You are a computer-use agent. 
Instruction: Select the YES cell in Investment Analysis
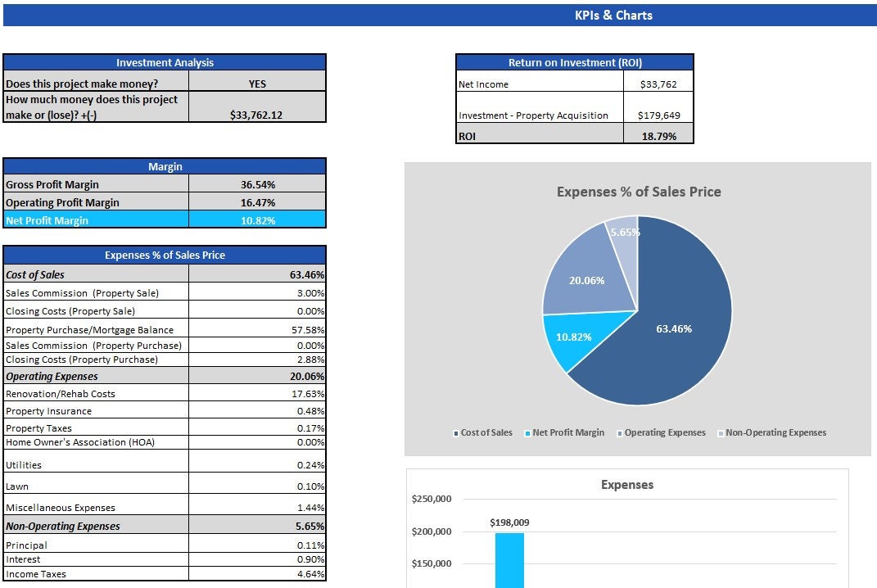(257, 83)
